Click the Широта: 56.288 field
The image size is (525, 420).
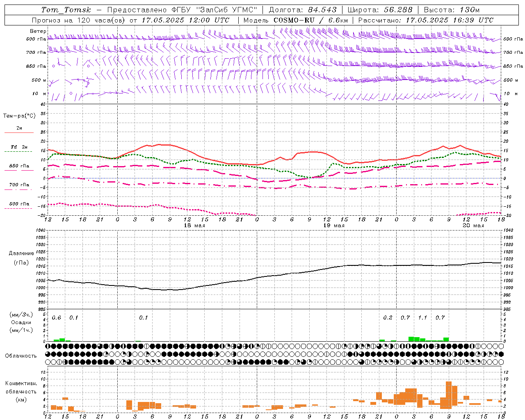pyautogui.click(x=380, y=10)
